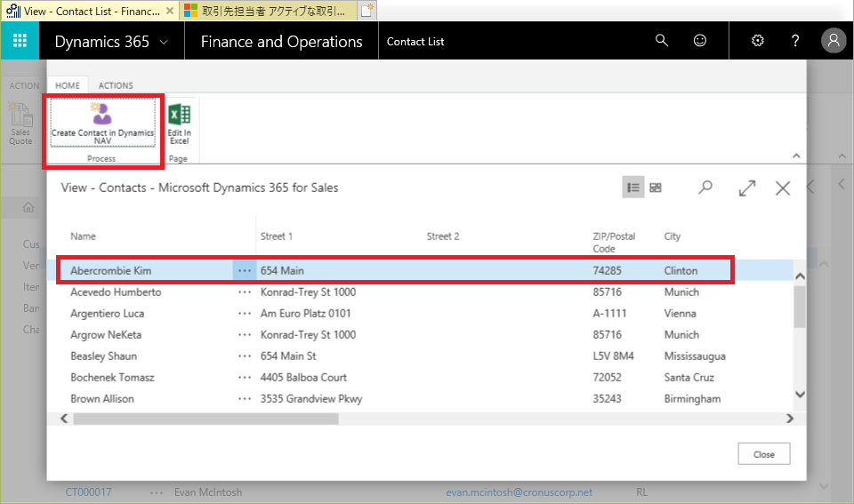Close the Contact List browser tab
Viewport: 854px width, 504px height.
[x=170, y=11]
